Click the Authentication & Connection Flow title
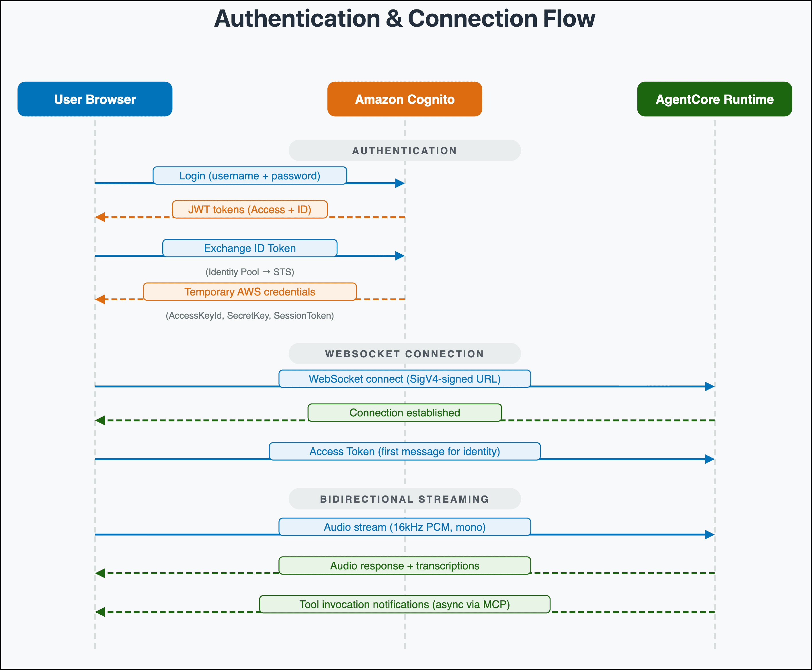 404,19
